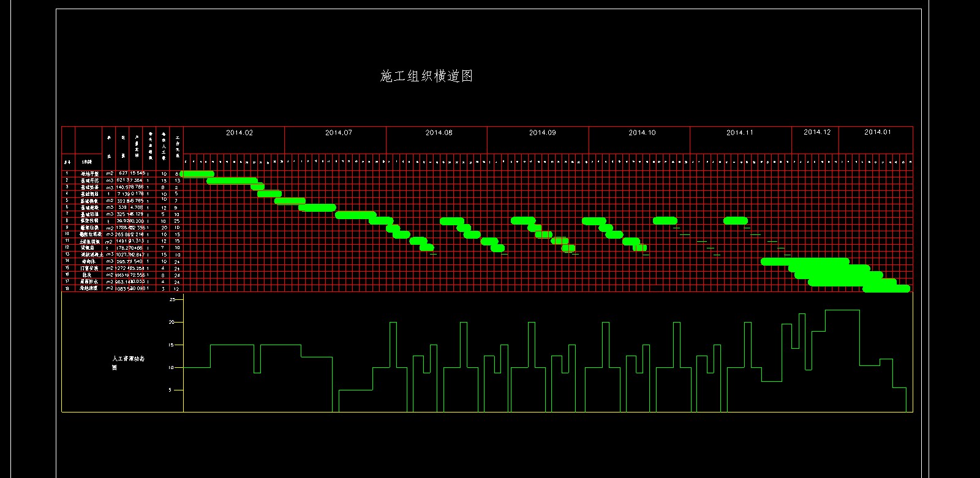Select the Gantt bar of row 18 场地清理
Viewport: 980px width, 478px height.
tap(886, 289)
